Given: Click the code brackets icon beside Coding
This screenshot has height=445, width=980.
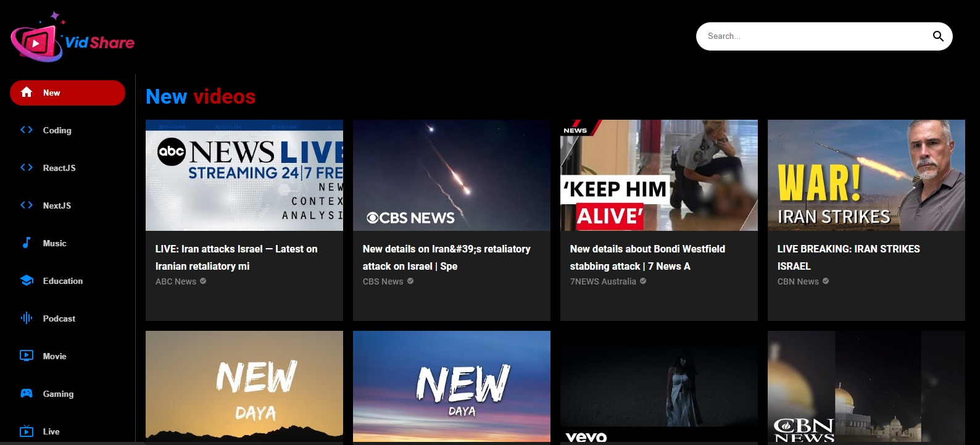Looking at the screenshot, I should tap(27, 130).
